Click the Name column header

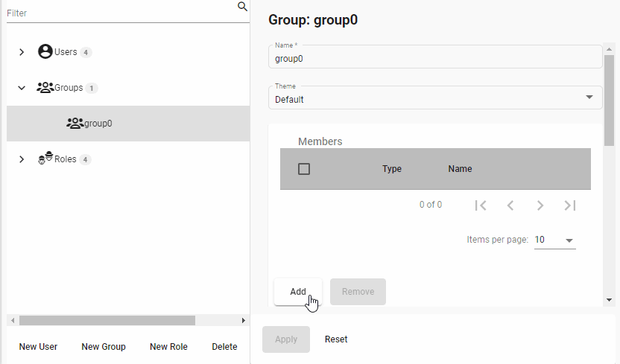click(460, 169)
